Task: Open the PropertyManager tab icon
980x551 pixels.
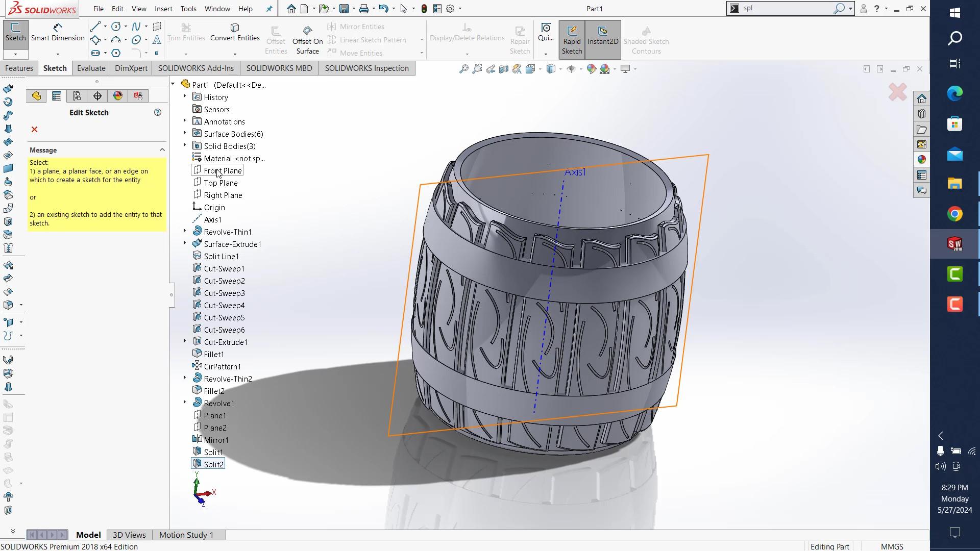Action: coord(57,96)
